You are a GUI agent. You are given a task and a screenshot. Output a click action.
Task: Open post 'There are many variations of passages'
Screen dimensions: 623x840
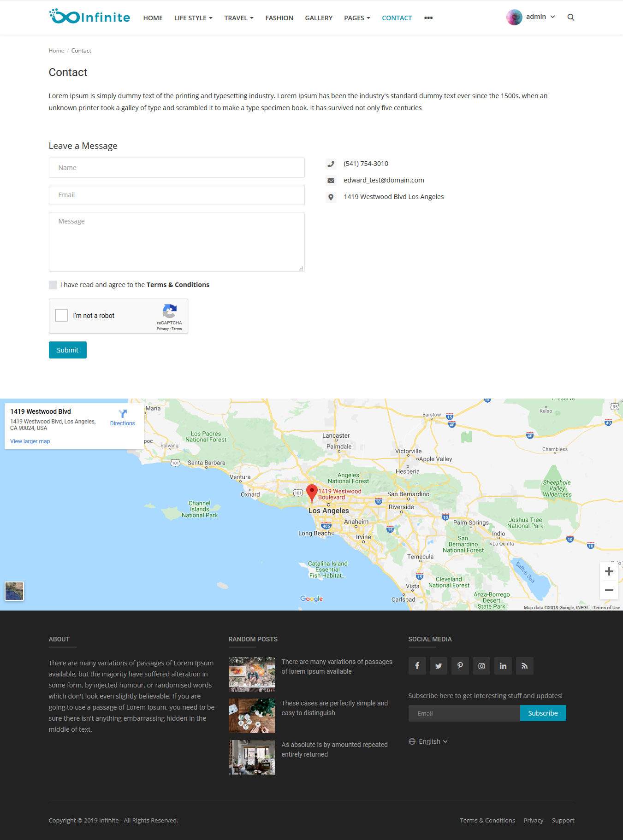click(337, 667)
